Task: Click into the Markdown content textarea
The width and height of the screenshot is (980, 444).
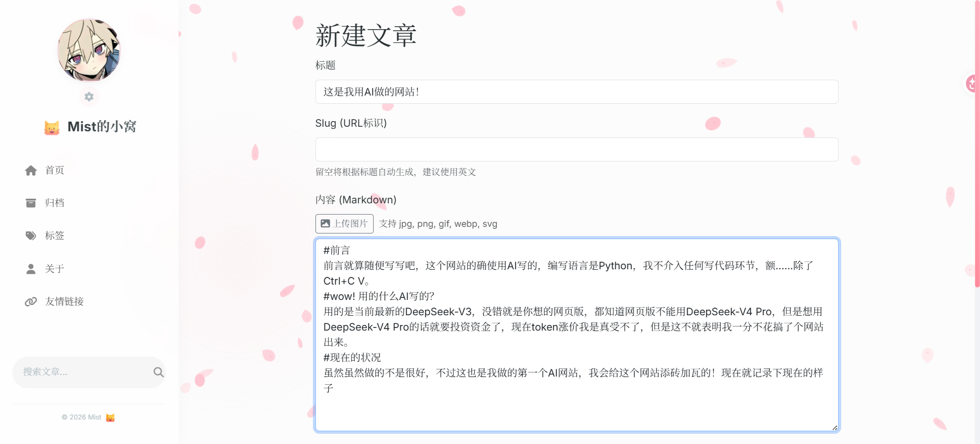Action: pos(577,335)
